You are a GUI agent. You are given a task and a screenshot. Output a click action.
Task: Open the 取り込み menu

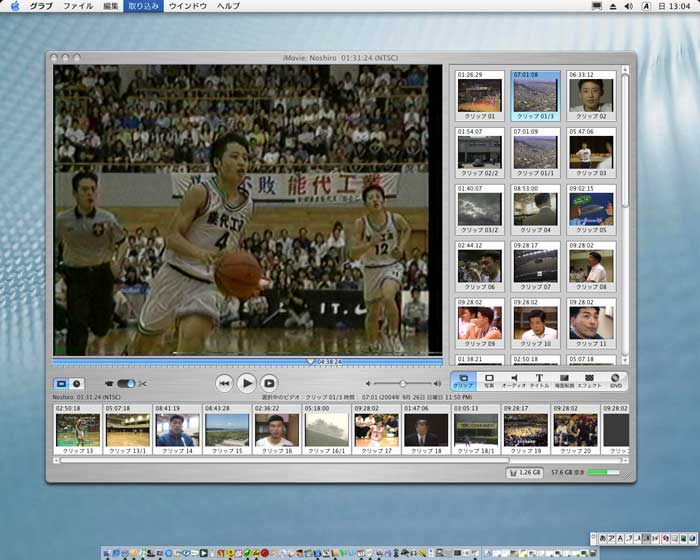(x=143, y=6)
